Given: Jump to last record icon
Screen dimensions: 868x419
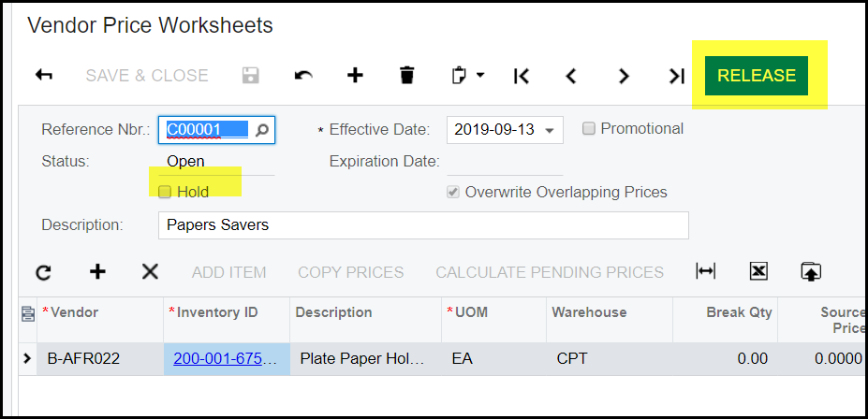Looking at the screenshot, I should 676,77.
